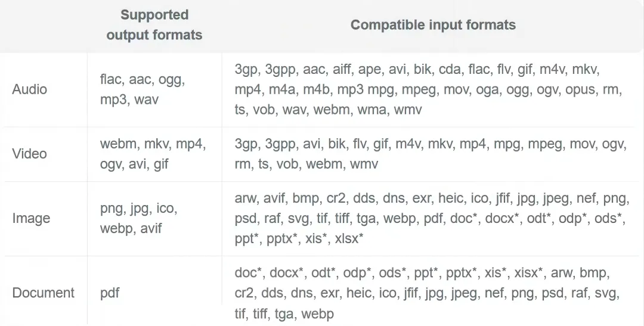Click the 'tif, tiff, tga, webp' bottom line
The image size is (644, 326).
[x=284, y=314]
